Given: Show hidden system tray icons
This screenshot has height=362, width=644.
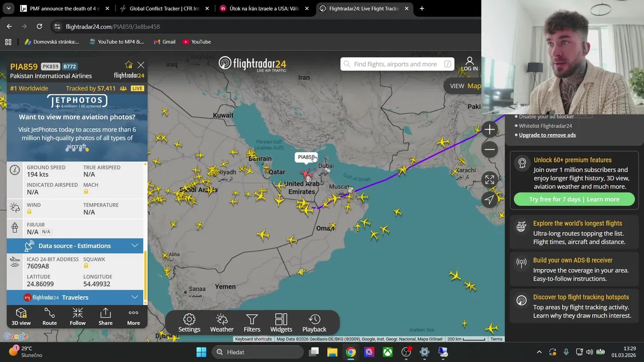Looking at the screenshot, I should (x=539, y=352).
